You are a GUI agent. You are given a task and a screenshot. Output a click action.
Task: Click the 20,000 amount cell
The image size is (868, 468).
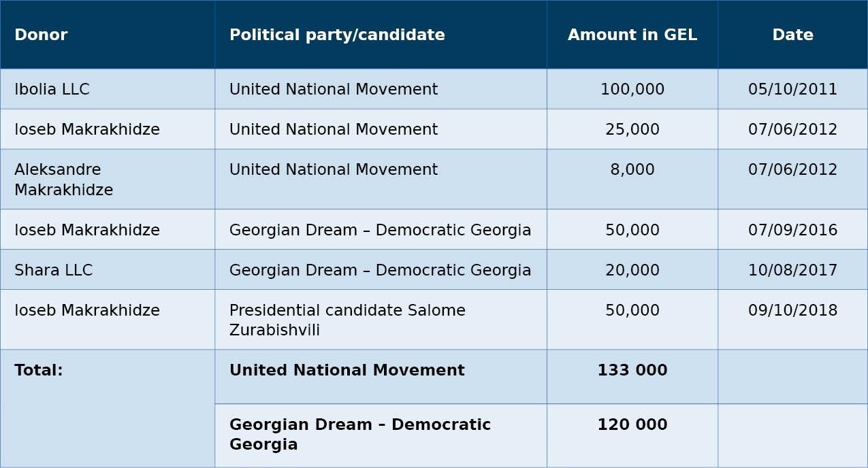(632, 270)
